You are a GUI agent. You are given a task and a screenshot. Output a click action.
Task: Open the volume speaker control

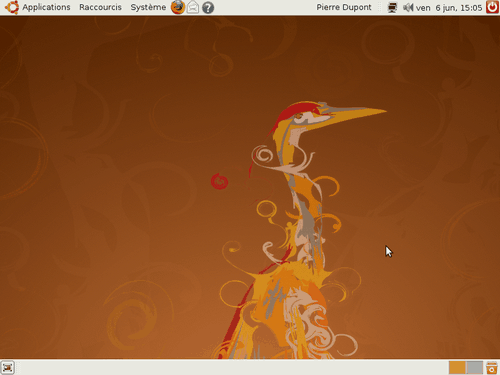pos(408,7)
